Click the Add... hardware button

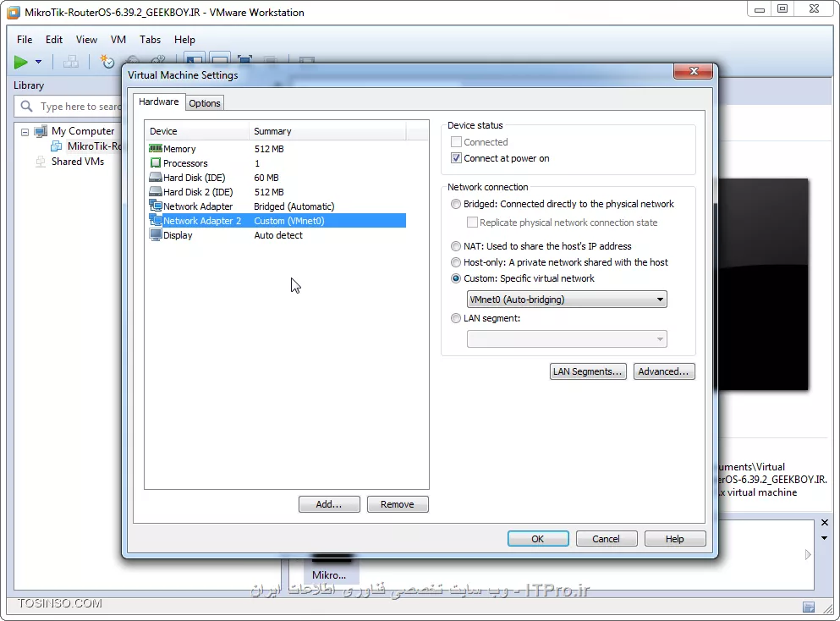click(329, 504)
